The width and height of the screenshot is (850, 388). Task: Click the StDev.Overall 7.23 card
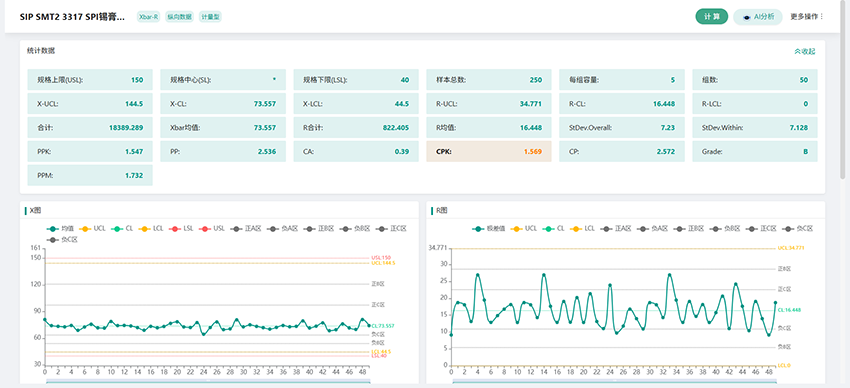click(622, 128)
